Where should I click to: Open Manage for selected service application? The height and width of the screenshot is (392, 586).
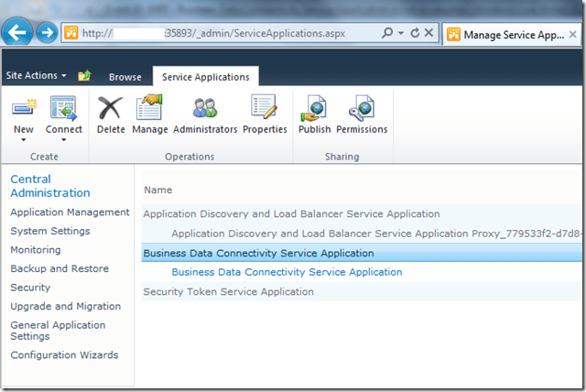coord(149,110)
